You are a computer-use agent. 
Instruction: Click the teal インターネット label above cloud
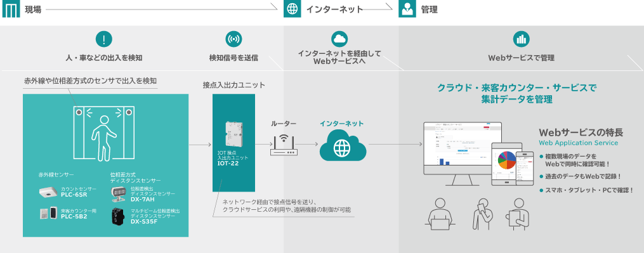pos(342,123)
